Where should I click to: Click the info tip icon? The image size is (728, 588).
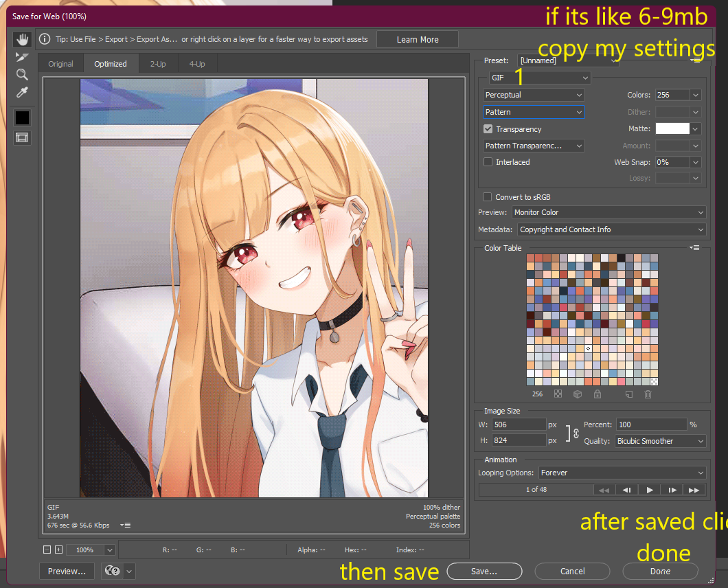45,39
